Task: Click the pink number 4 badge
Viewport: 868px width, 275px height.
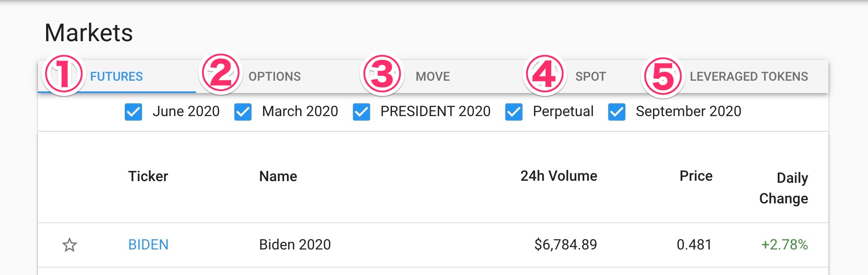Action: 544,75
